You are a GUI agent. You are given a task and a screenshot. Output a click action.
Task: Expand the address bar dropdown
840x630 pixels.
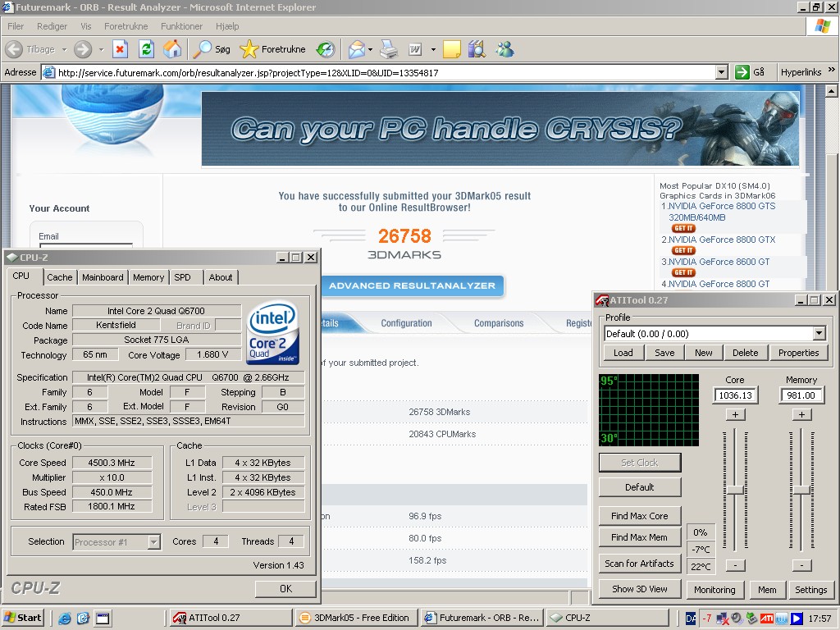(x=722, y=72)
